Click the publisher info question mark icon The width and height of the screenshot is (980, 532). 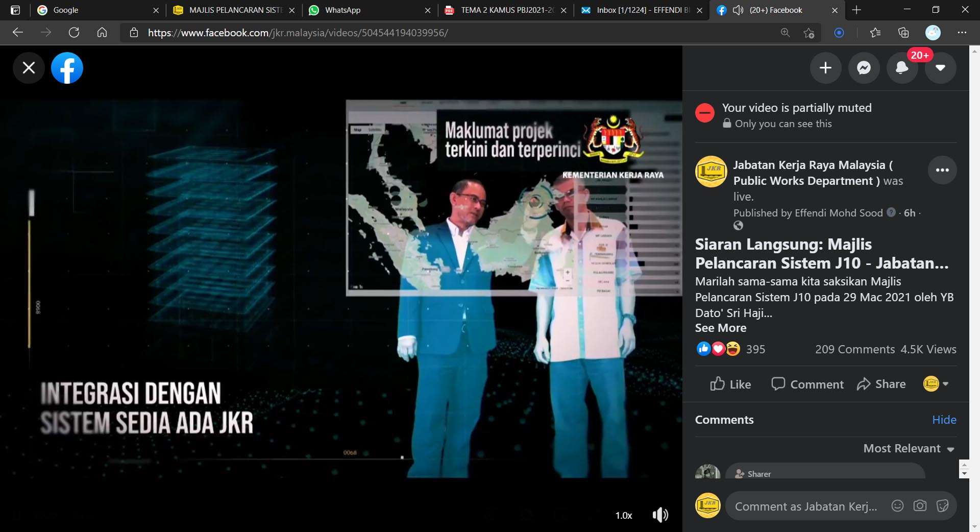[x=891, y=212]
